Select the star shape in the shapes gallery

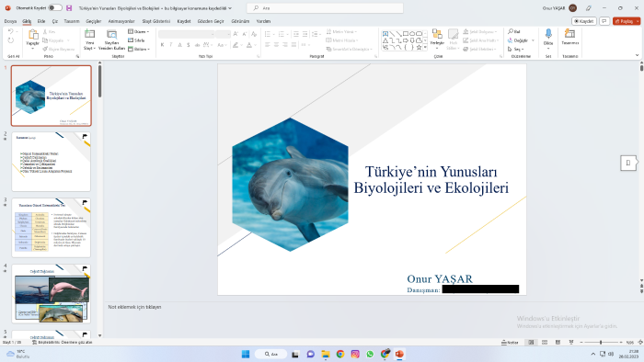pyautogui.click(x=419, y=47)
